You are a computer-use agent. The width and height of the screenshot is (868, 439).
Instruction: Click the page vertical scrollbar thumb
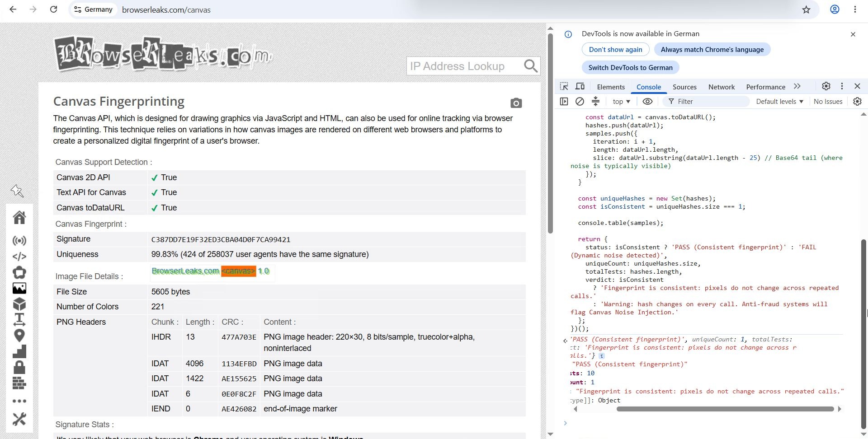pyautogui.click(x=550, y=133)
